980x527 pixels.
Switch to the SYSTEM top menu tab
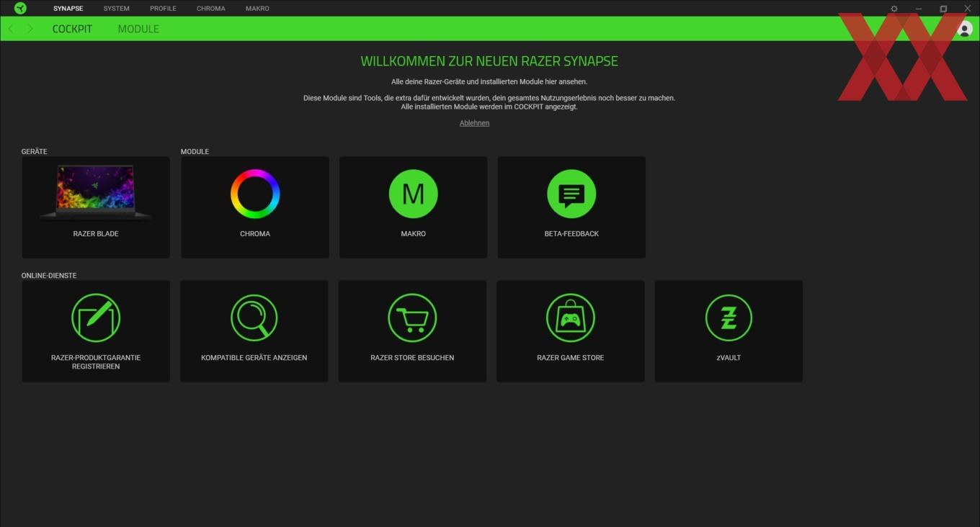click(x=117, y=9)
